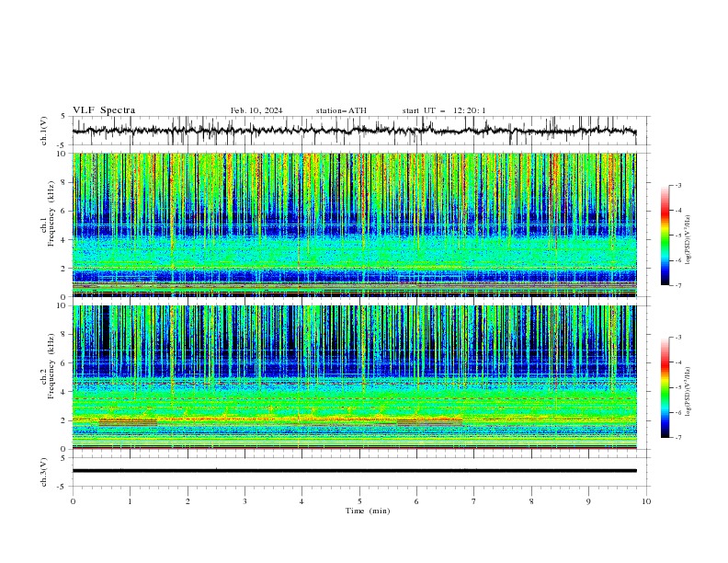This screenshot has width=728, height=563.
Task: Click the ch.2 "Frequency (kHz)" axis label
Action: coord(51,365)
